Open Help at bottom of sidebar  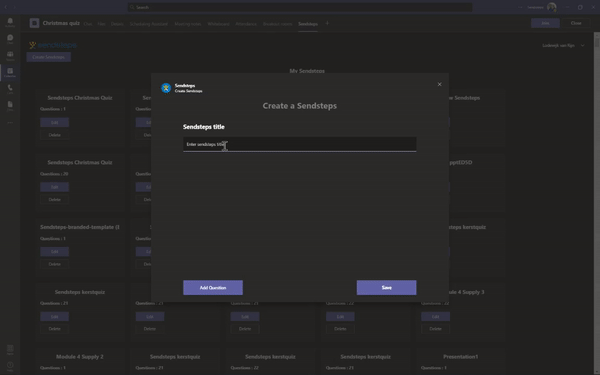tap(10, 366)
